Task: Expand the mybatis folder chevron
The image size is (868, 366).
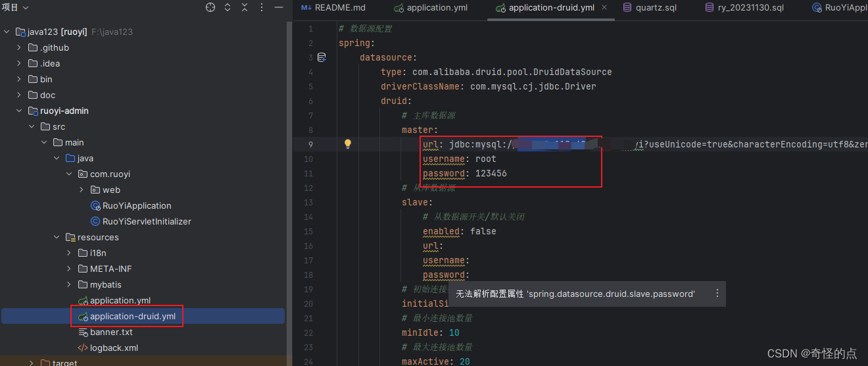Action: coord(70,285)
